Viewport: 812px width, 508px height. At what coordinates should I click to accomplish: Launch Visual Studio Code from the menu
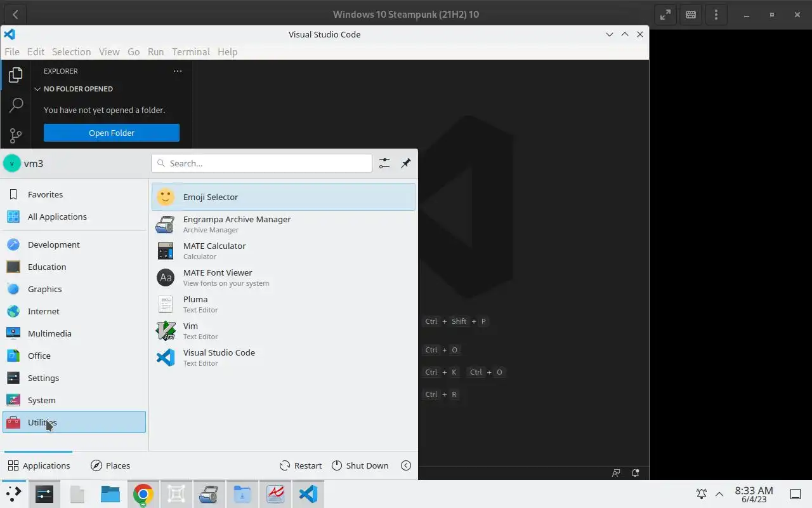click(x=284, y=358)
